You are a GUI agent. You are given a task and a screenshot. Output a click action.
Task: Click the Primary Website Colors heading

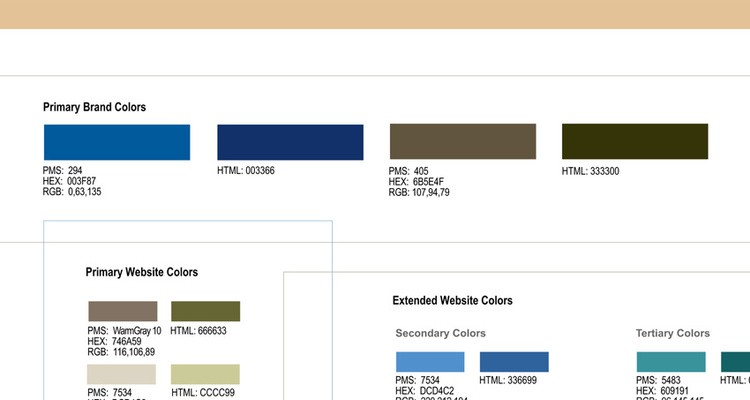(x=142, y=272)
